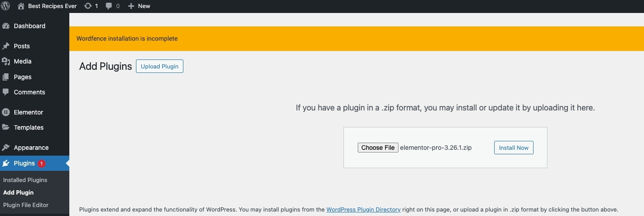Click the Templates folder icon
The image size is (644, 216).
6,127
